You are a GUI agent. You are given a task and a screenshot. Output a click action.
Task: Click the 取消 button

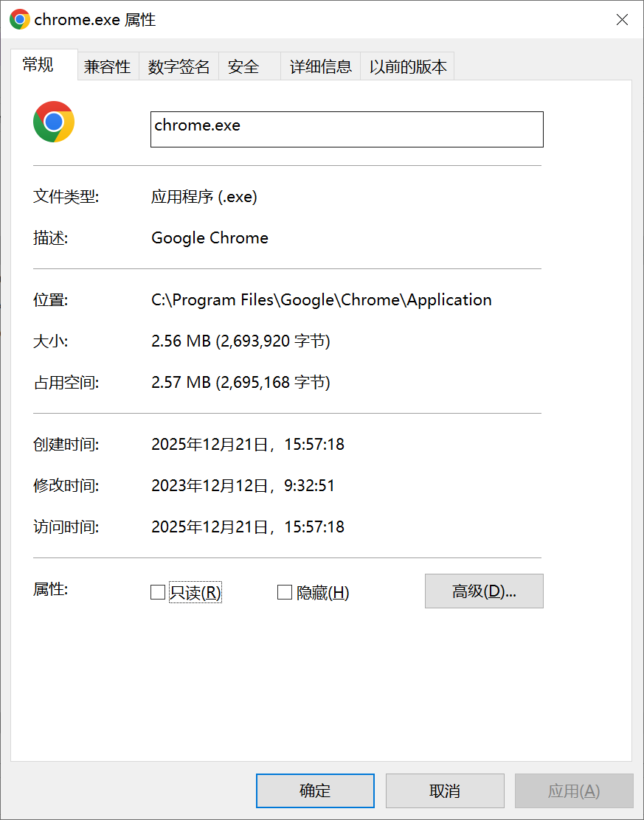pyautogui.click(x=444, y=790)
